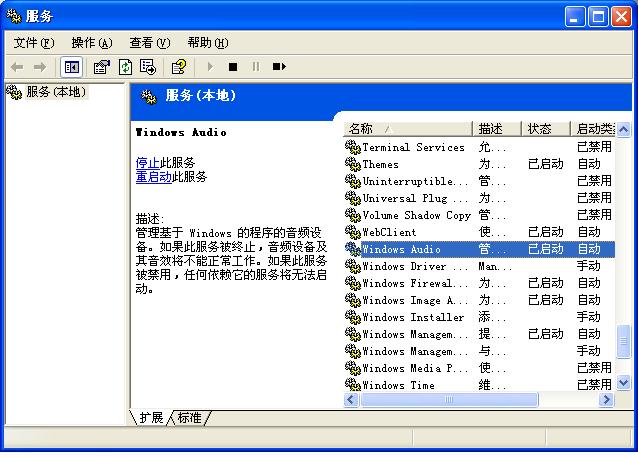Sort by the 启动类型 column header

coord(593,129)
